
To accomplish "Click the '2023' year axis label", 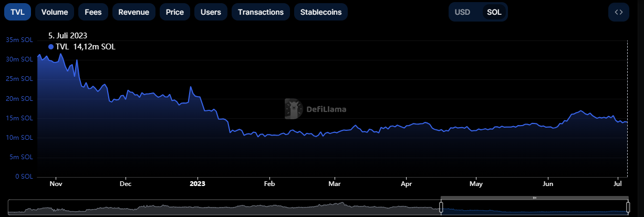I will 198,184.
